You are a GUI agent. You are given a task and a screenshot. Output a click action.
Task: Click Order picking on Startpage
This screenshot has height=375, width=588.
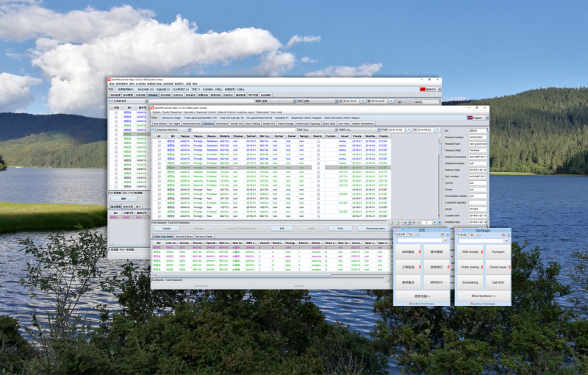point(470,267)
